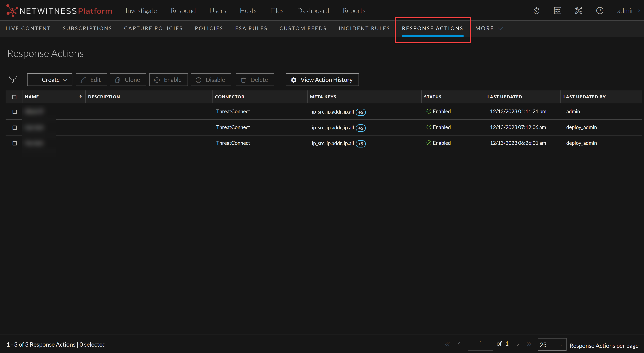Expand the MORE navigation dropdown

tap(489, 29)
